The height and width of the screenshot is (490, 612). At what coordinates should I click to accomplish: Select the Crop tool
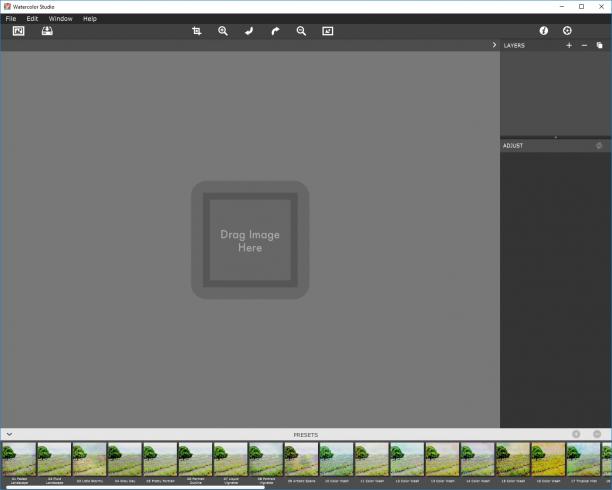[197, 31]
